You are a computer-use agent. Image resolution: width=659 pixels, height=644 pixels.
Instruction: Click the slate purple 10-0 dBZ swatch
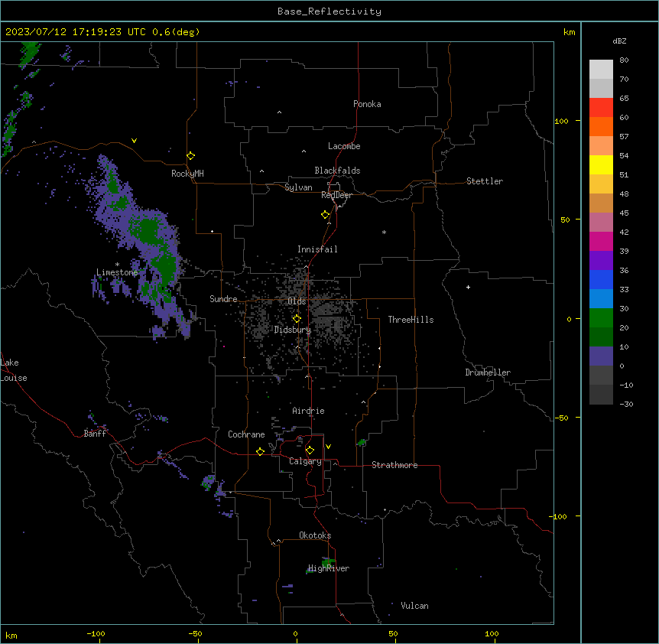tap(601, 356)
